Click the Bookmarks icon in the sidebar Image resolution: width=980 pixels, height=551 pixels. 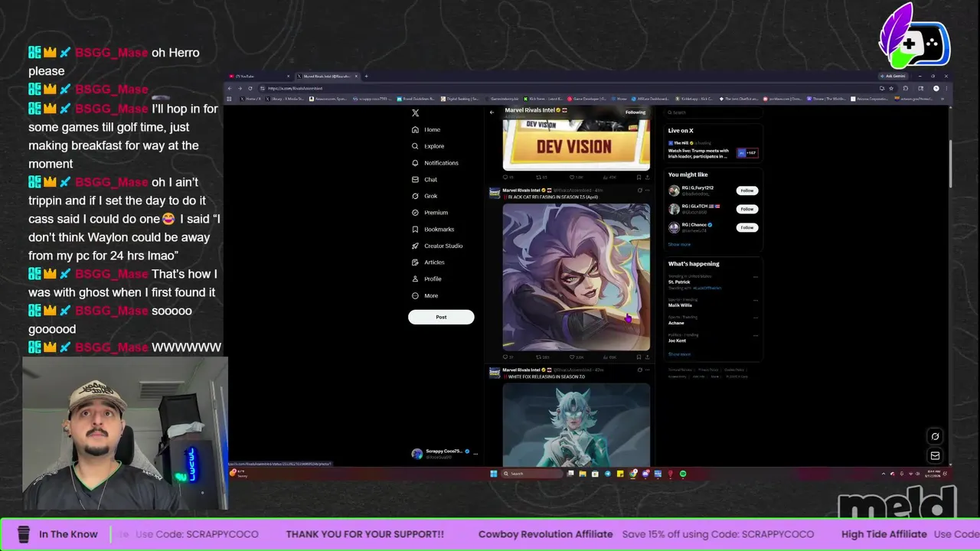pos(415,229)
